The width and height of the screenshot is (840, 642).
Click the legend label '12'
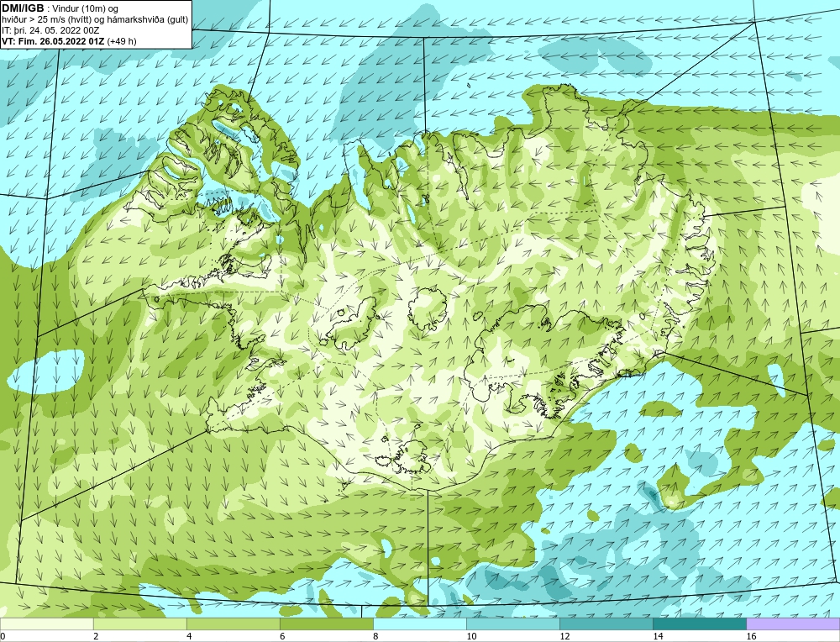pyautogui.click(x=564, y=636)
